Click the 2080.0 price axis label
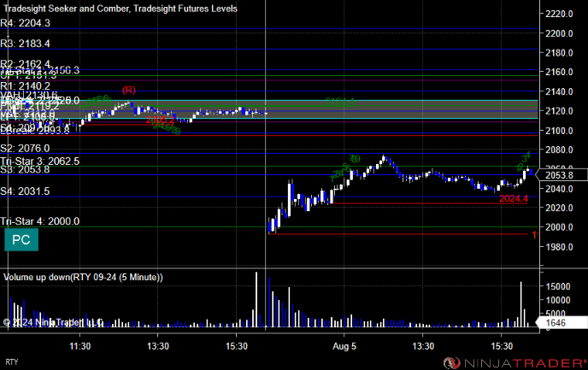The height and width of the screenshot is (370, 588). 559,150
